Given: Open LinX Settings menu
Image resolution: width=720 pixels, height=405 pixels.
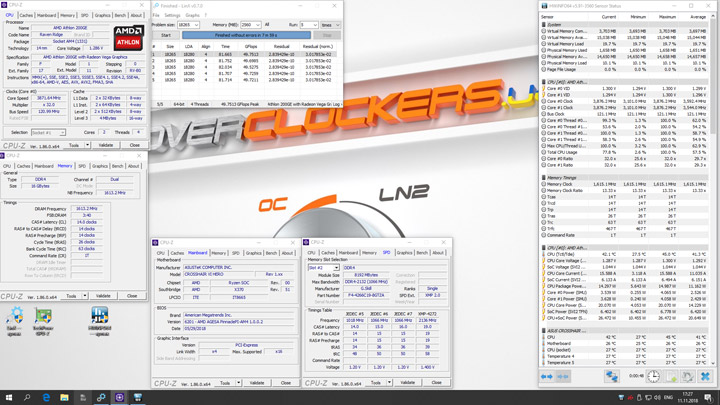Looking at the screenshot, I should click(x=172, y=15).
